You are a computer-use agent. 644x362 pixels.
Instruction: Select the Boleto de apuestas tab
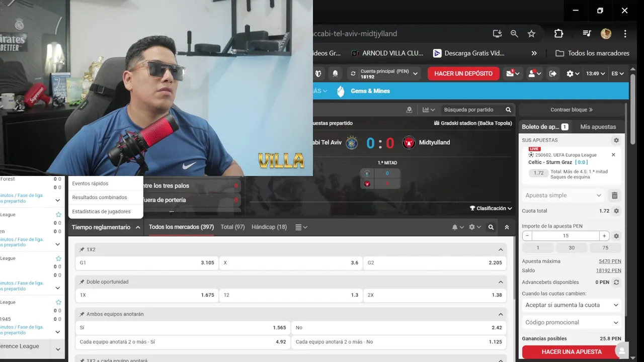[x=545, y=127]
